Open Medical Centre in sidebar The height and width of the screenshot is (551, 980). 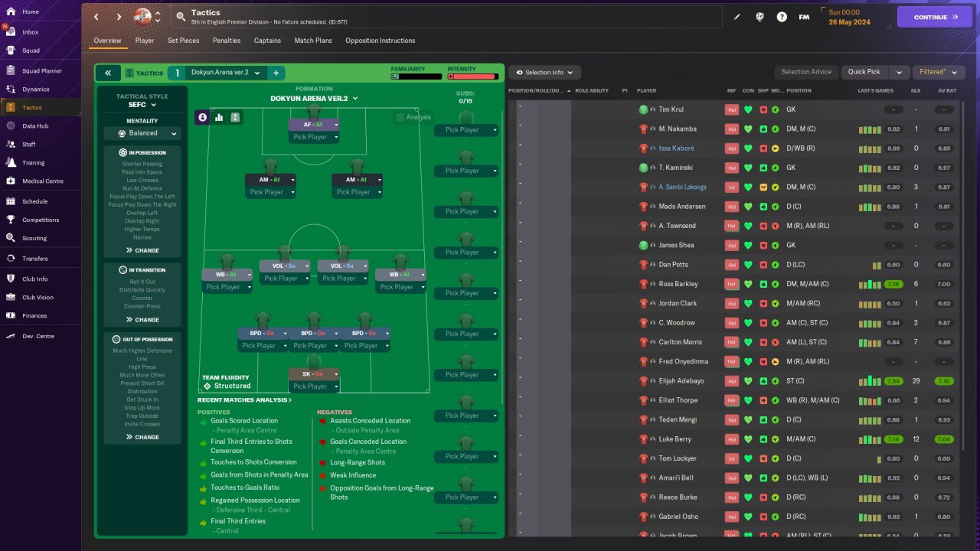42,181
